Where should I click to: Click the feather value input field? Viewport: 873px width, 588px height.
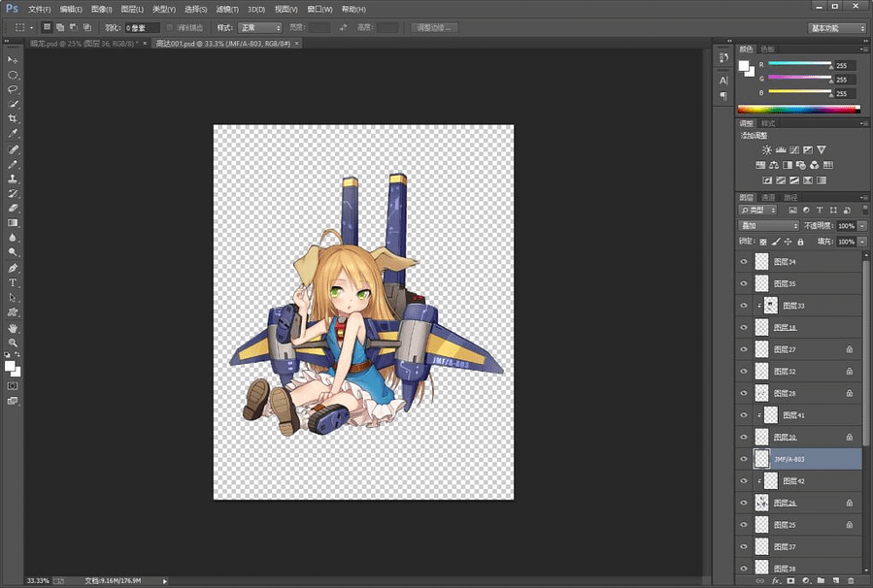pyautogui.click(x=142, y=28)
